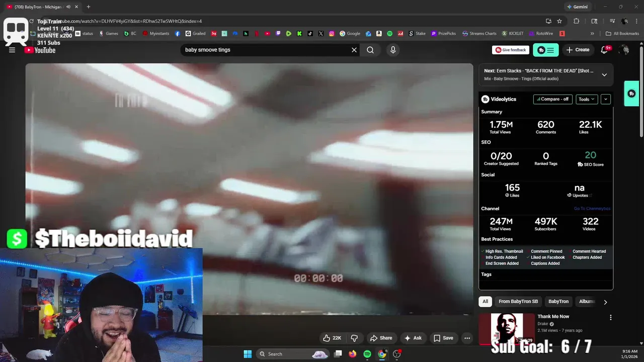Open the Gemini button in Chrome
This screenshot has height=362, width=644.
pos(577,7)
